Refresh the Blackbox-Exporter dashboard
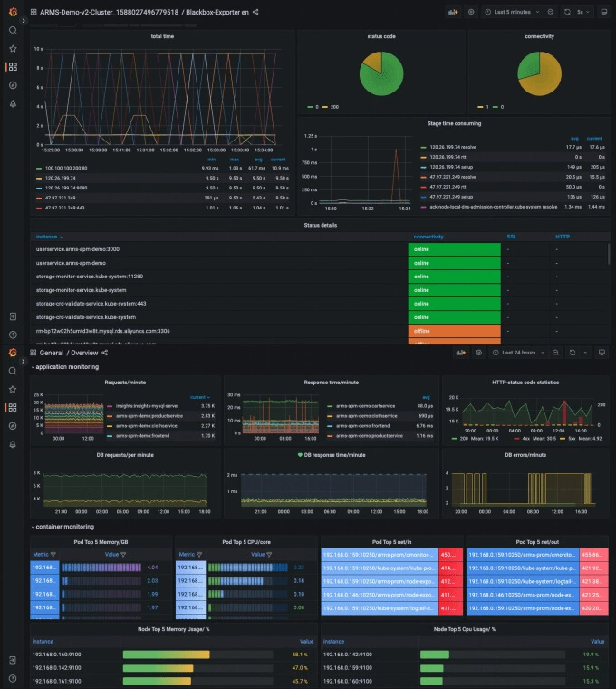 coord(567,12)
